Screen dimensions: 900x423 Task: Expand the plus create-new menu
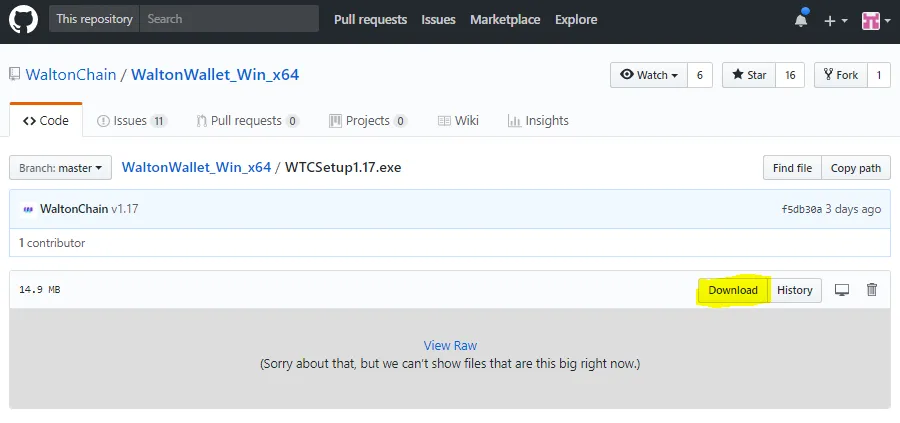coord(835,21)
